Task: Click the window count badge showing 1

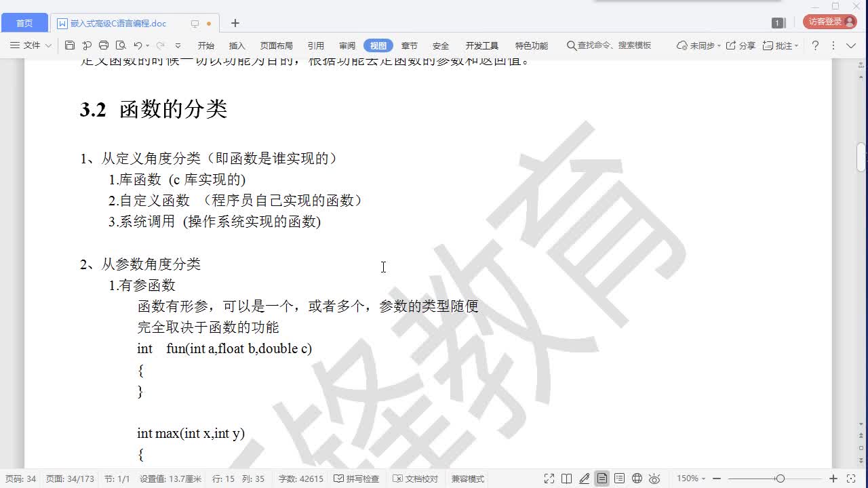Action: 778,23
